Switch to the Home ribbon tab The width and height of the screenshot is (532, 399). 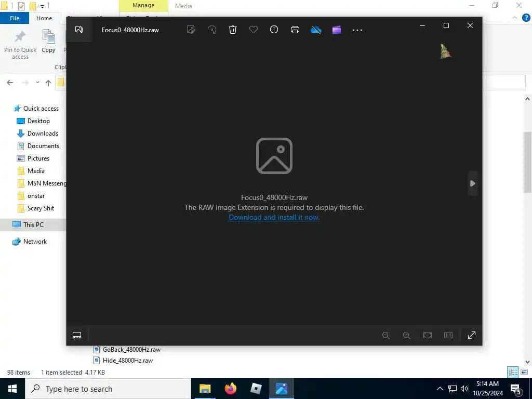[44, 18]
